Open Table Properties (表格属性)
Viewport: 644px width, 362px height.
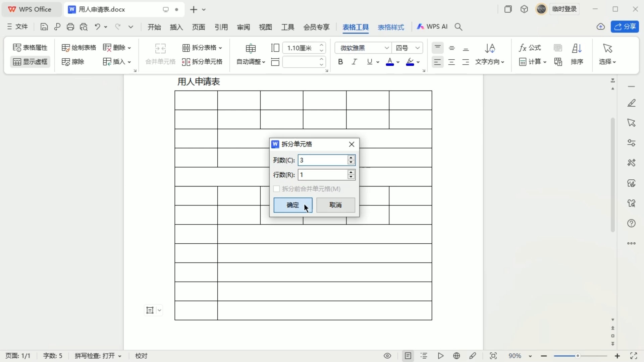(30, 48)
